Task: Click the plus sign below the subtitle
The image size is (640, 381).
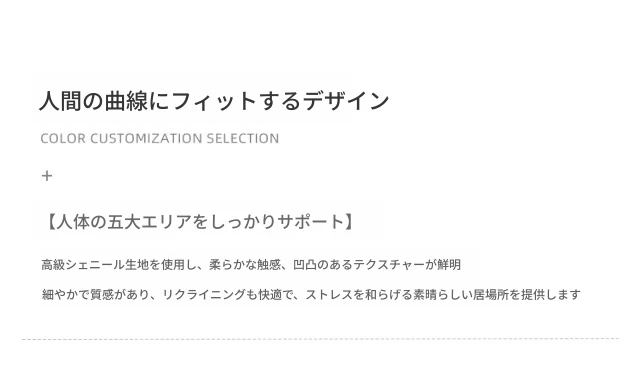Action: [47, 176]
